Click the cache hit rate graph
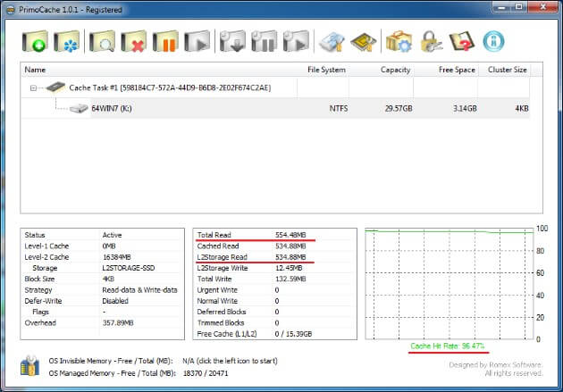 coord(450,284)
